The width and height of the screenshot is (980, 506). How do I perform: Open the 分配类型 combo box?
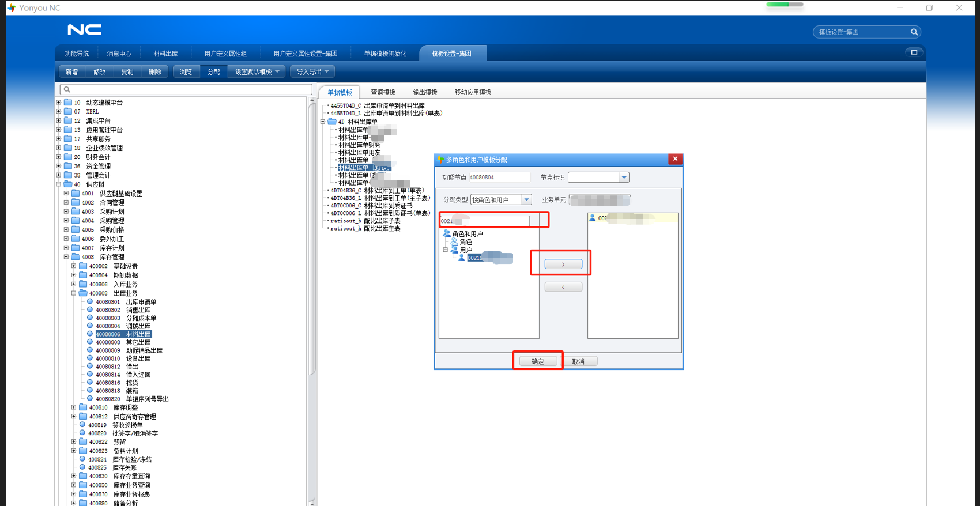(x=526, y=199)
